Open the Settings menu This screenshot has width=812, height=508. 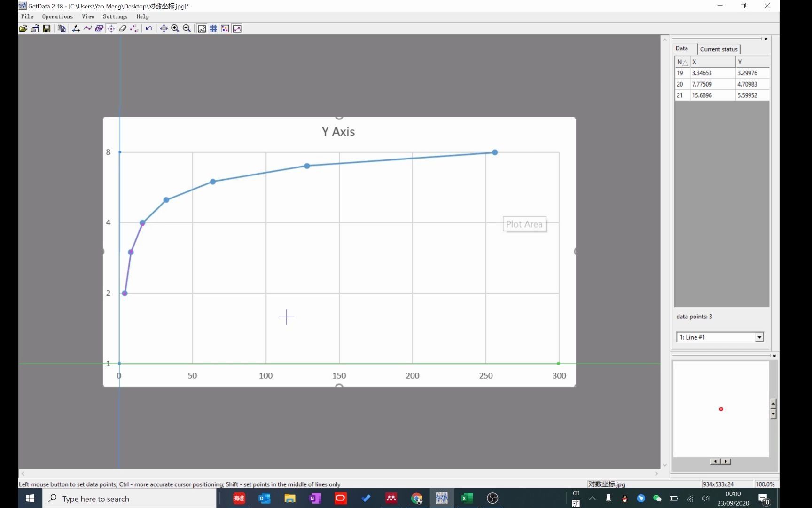(x=115, y=16)
